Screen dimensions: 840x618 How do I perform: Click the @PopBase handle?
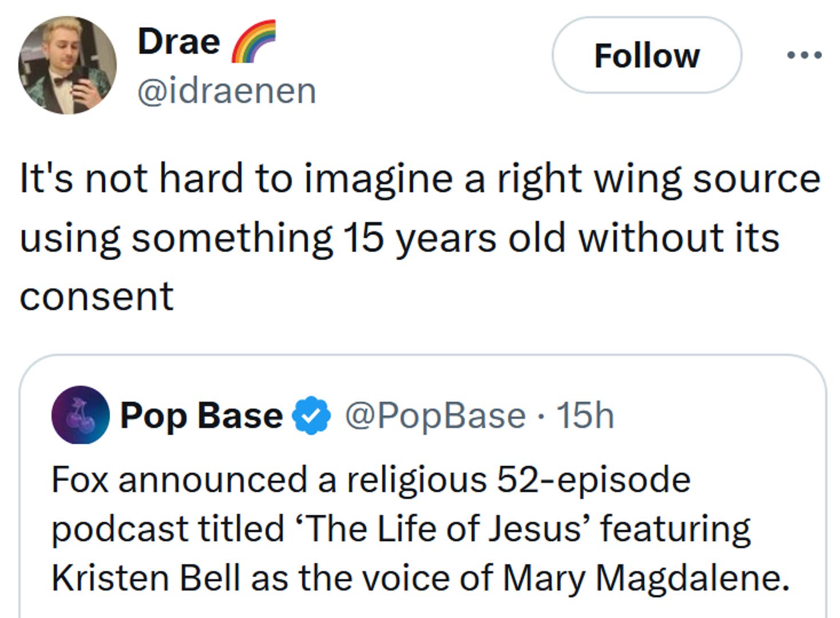tap(435, 415)
